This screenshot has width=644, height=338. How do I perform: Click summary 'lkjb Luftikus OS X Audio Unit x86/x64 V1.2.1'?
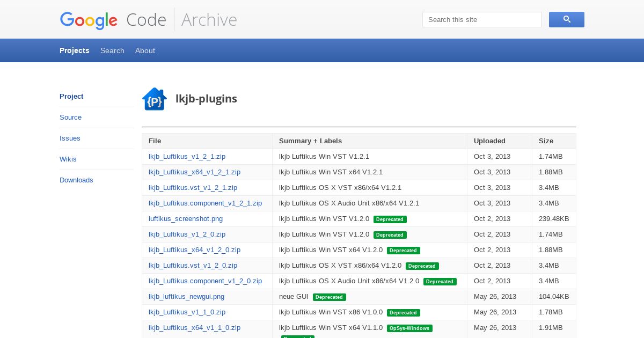[349, 203]
